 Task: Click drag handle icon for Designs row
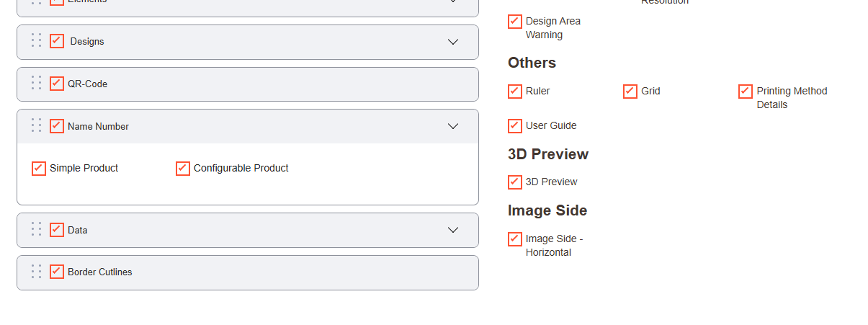point(36,41)
